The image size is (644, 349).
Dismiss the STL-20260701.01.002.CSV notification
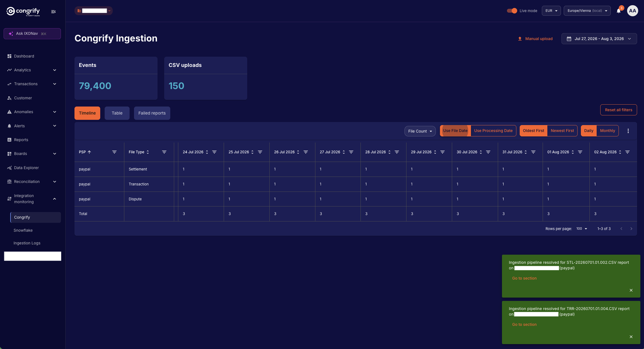pos(631,290)
